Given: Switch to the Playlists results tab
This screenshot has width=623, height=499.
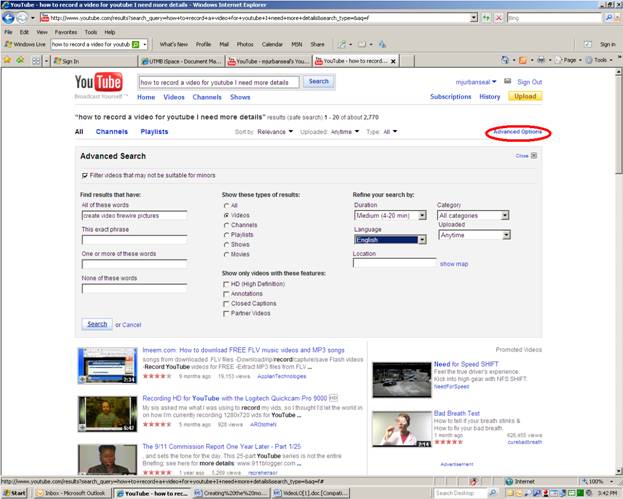Looking at the screenshot, I should 154,132.
